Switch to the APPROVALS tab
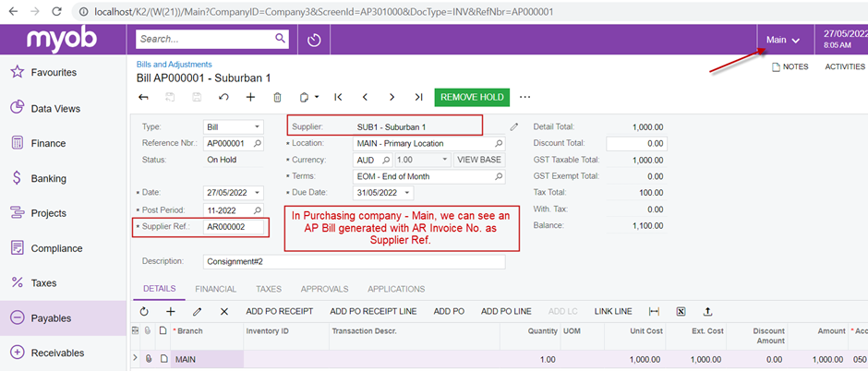 point(324,289)
